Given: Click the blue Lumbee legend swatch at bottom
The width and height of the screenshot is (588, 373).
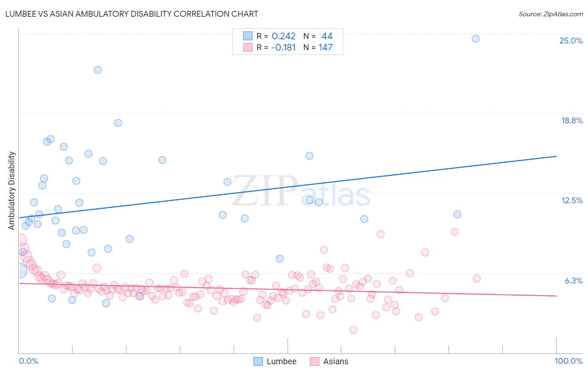Looking at the screenshot, I should point(258,361).
